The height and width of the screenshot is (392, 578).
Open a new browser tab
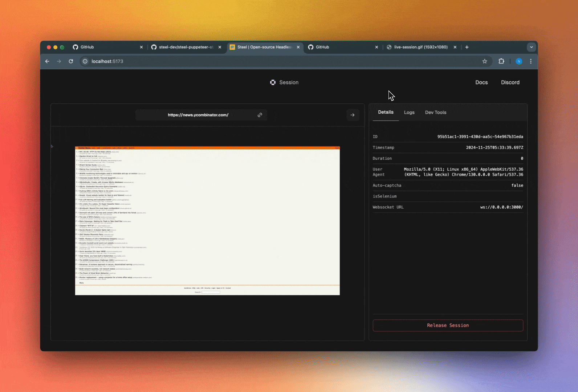(467, 47)
